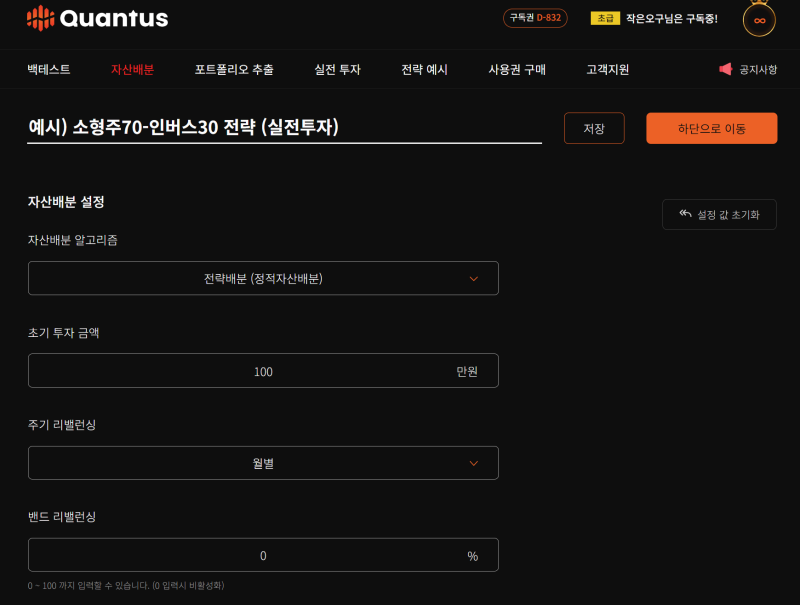Open the 백테스트 menu
Image resolution: width=800 pixels, height=605 pixels.
49,69
